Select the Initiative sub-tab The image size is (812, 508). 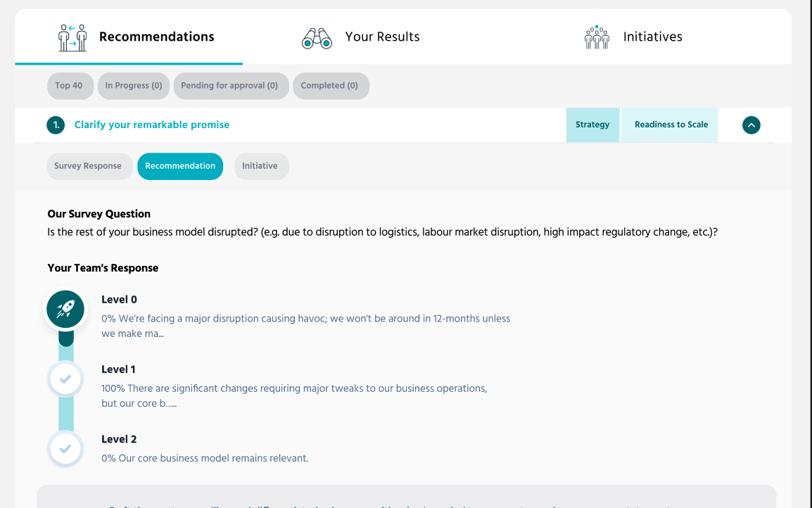click(261, 166)
